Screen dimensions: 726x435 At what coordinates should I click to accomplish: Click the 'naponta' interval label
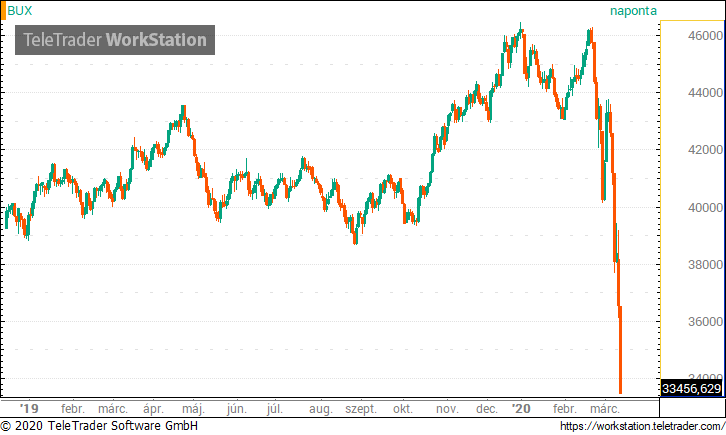tap(633, 11)
